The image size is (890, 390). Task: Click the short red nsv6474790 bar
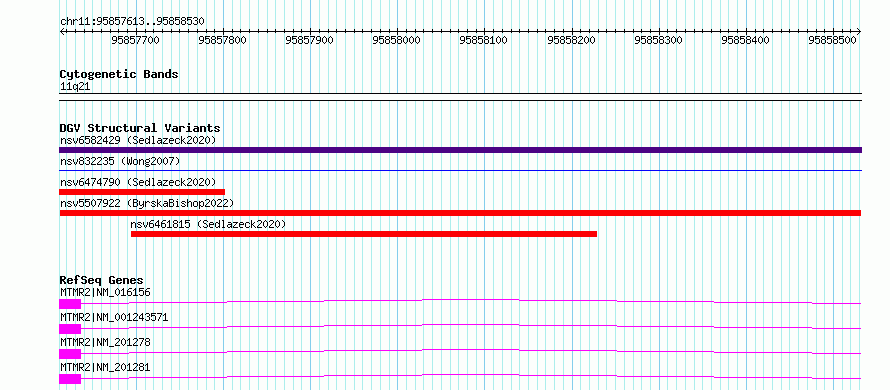click(x=142, y=192)
